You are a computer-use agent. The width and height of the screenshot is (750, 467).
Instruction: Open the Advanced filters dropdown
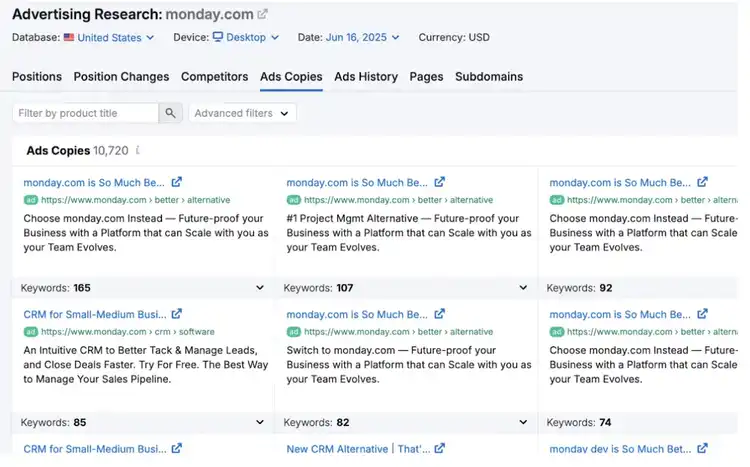[243, 113]
